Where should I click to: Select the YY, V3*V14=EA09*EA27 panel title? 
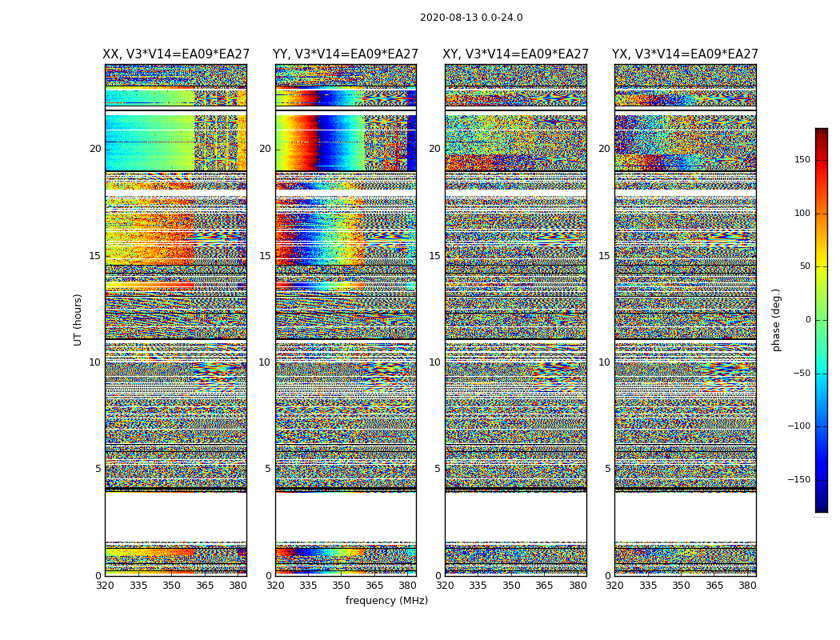coord(346,54)
